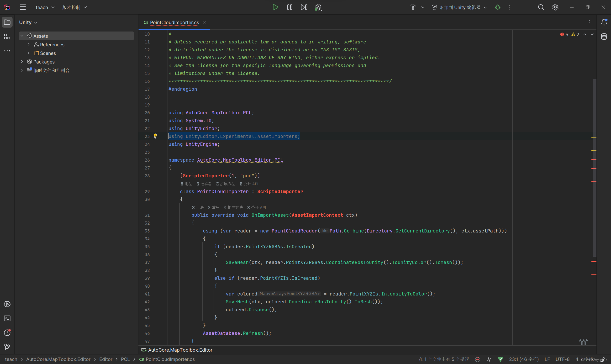The width and height of the screenshot is (611, 364).
Task: Click the Build hammer icon
Action: [x=413, y=7]
